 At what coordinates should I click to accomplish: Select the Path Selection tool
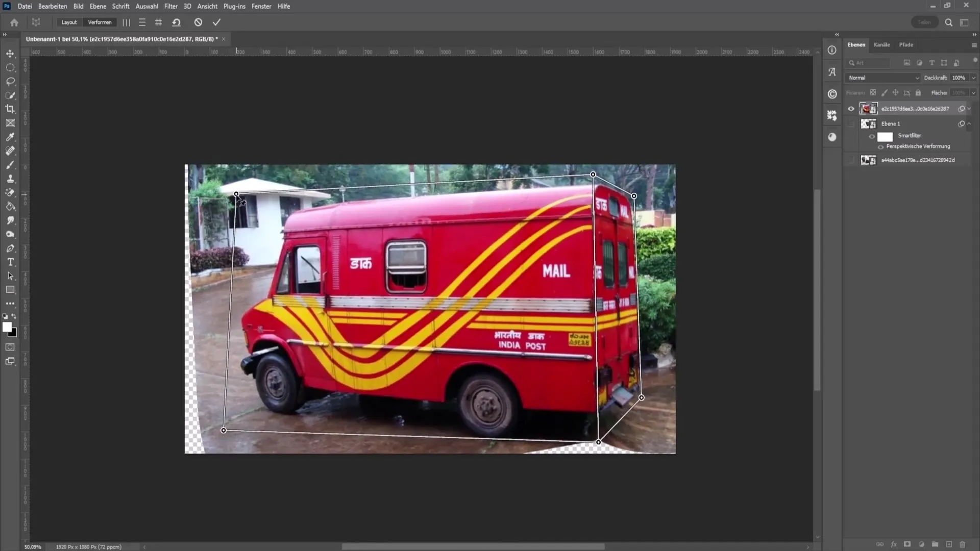tap(10, 276)
